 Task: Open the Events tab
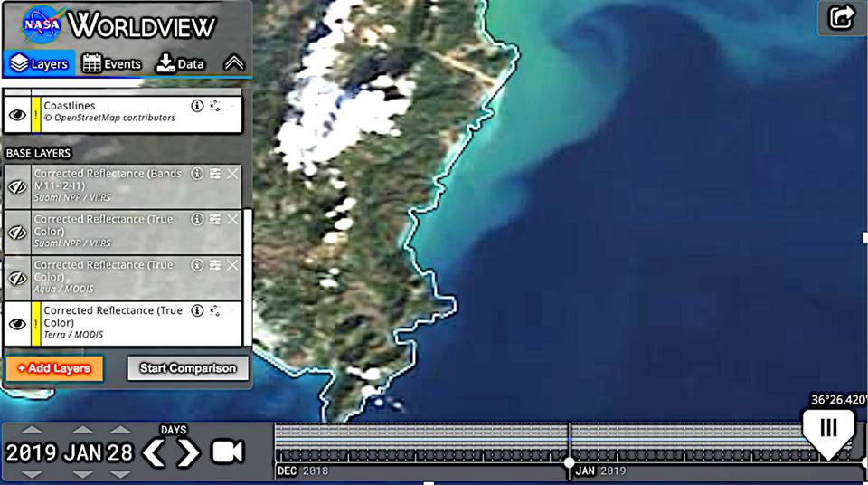112,63
